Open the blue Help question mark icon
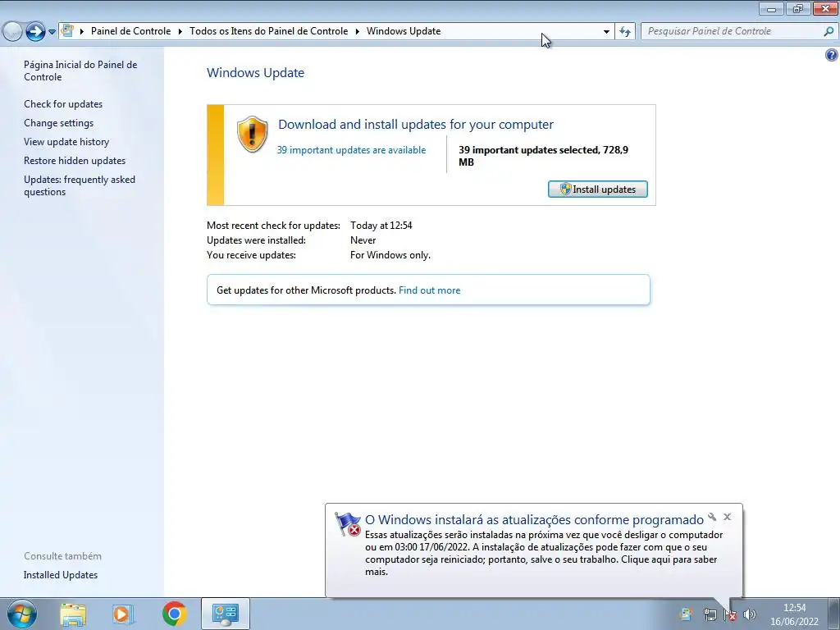Screen dimensions: 840x630 (x=832, y=55)
